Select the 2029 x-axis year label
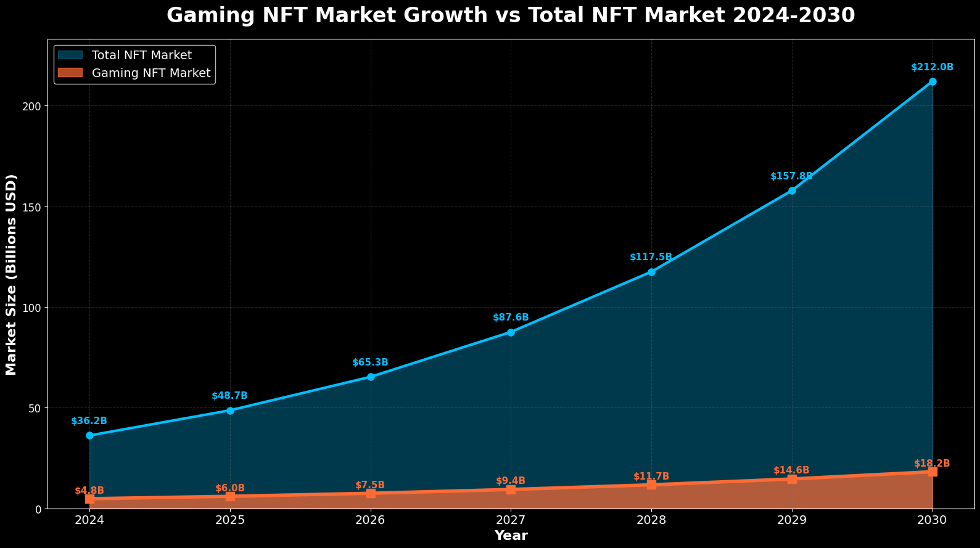This screenshot has width=980, height=548. coord(792,520)
